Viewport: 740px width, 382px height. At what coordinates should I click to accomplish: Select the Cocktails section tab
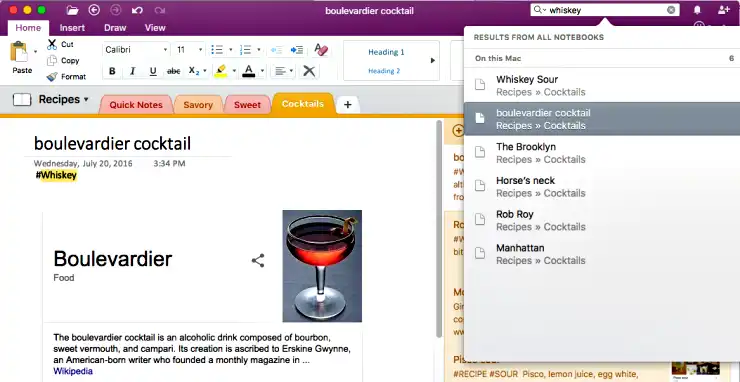point(303,104)
